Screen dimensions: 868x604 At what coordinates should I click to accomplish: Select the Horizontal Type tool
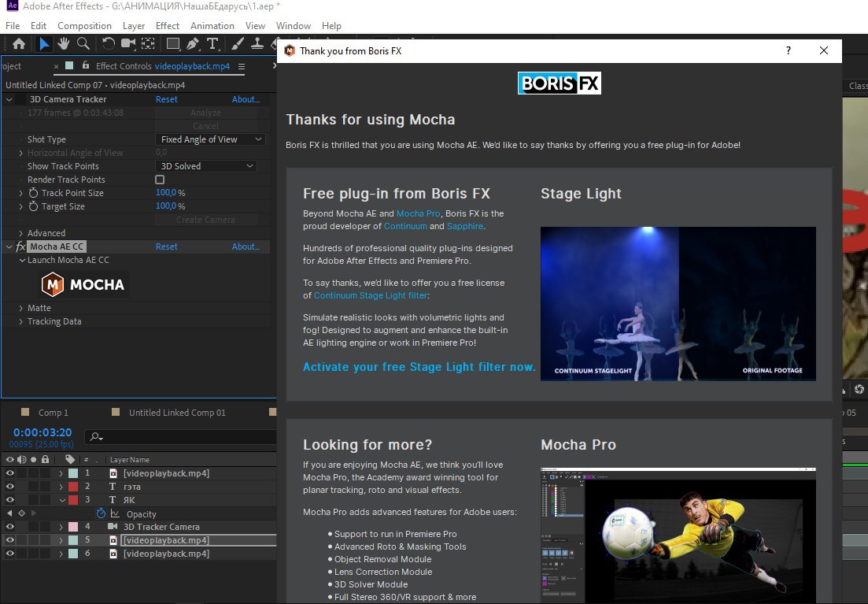coord(212,44)
